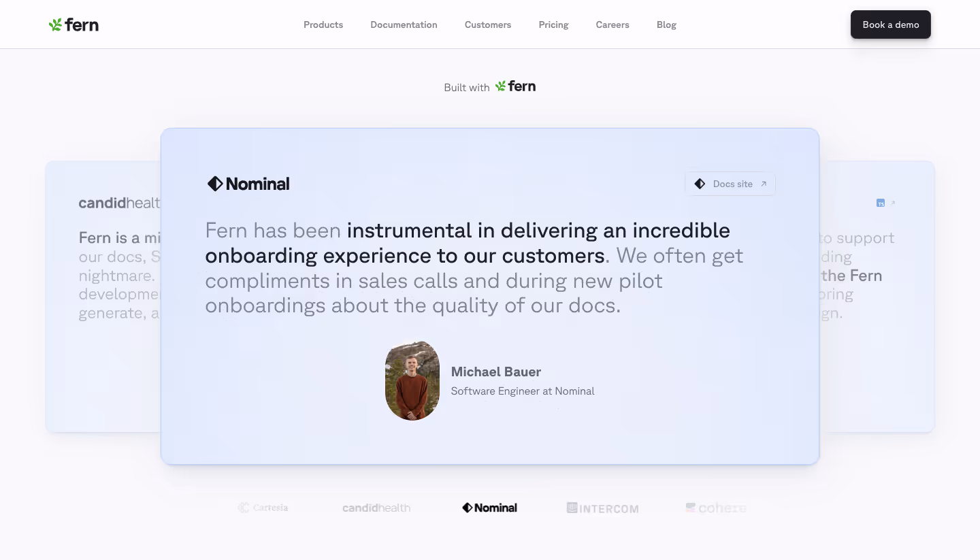Viewport: 980px width, 560px height.
Task: Click the quote text 'onboarding experience to our customers'
Action: click(405, 255)
